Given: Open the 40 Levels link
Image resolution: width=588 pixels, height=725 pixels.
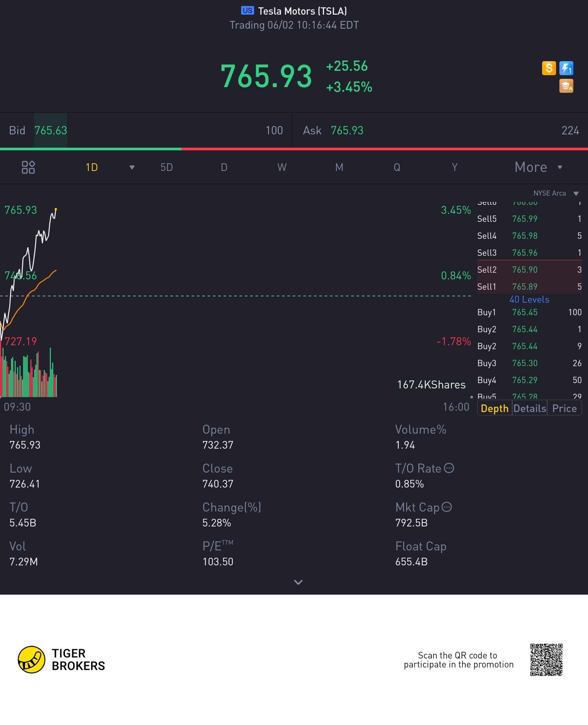Looking at the screenshot, I should coord(529,299).
